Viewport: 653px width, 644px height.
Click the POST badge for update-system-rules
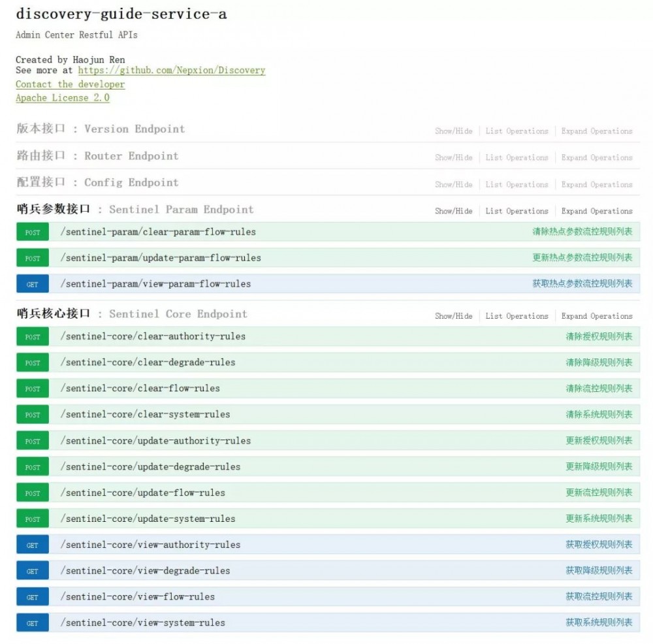pyautogui.click(x=32, y=519)
